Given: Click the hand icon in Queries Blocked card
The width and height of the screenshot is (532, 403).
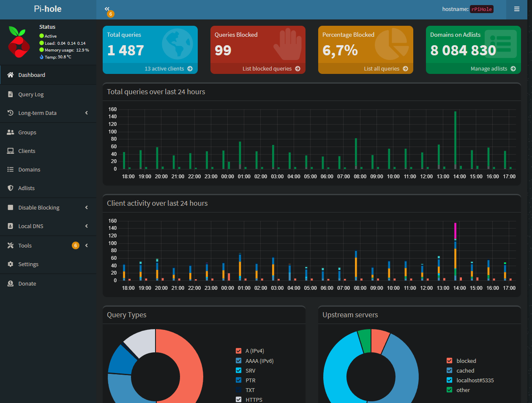Looking at the screenshot, I should point(287,44).
